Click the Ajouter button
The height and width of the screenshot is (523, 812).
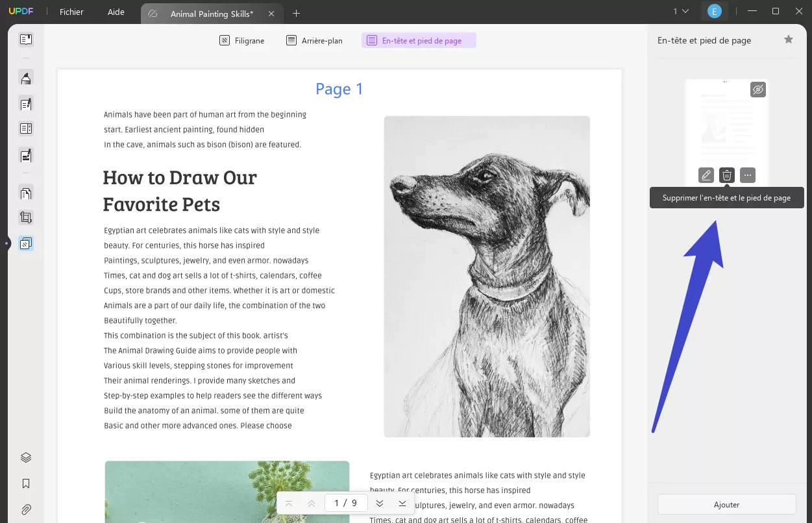[x=726, y=504]
